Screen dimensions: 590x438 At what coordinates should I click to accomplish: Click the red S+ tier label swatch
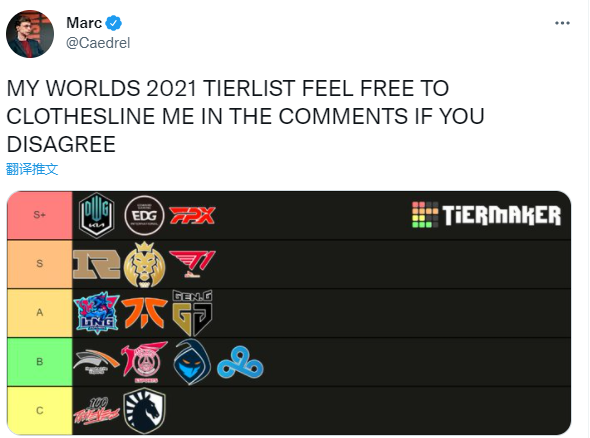coord(40,215)
